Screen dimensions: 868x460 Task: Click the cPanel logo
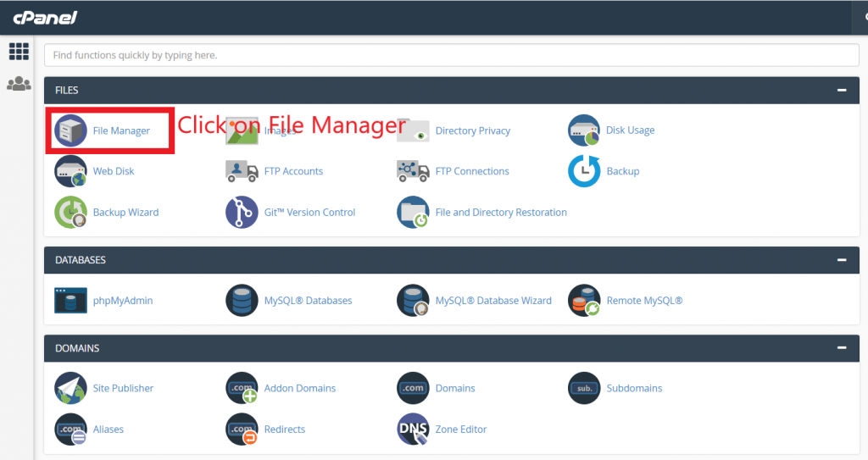46,19
